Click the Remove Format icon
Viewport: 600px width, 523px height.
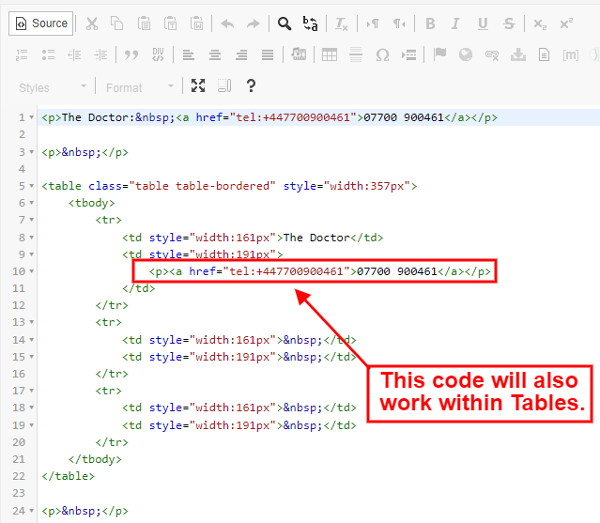(x=341, y=24)
